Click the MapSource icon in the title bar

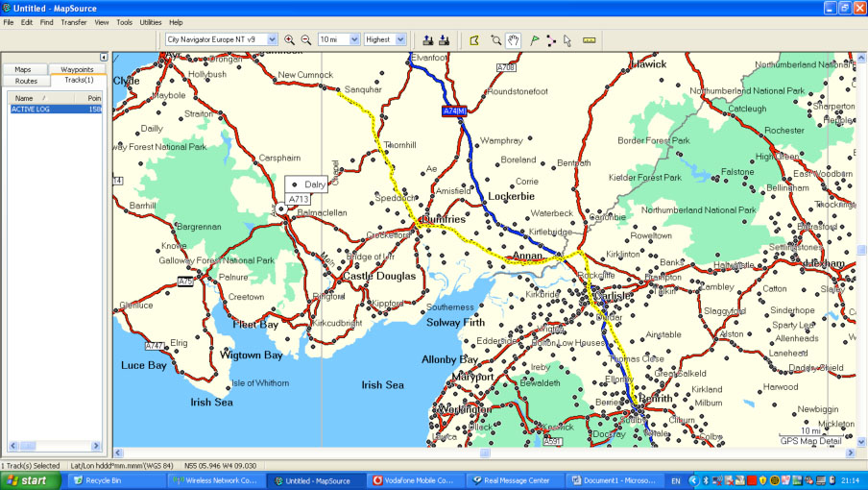click(7, 8)
